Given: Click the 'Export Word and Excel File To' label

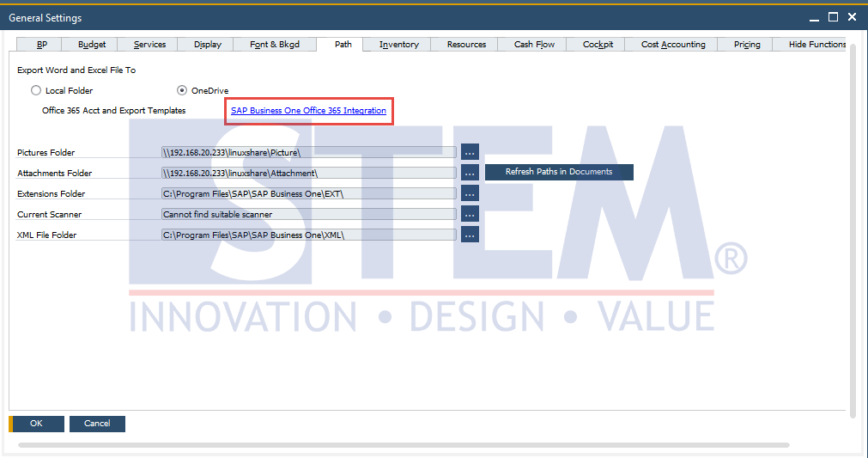Looking at the screenshot, I should tap(76, 70).
